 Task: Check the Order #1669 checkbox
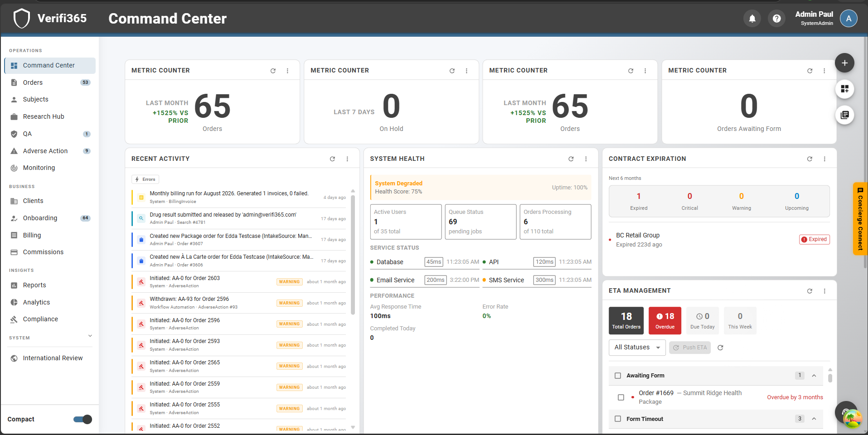(x=621, y=397)
